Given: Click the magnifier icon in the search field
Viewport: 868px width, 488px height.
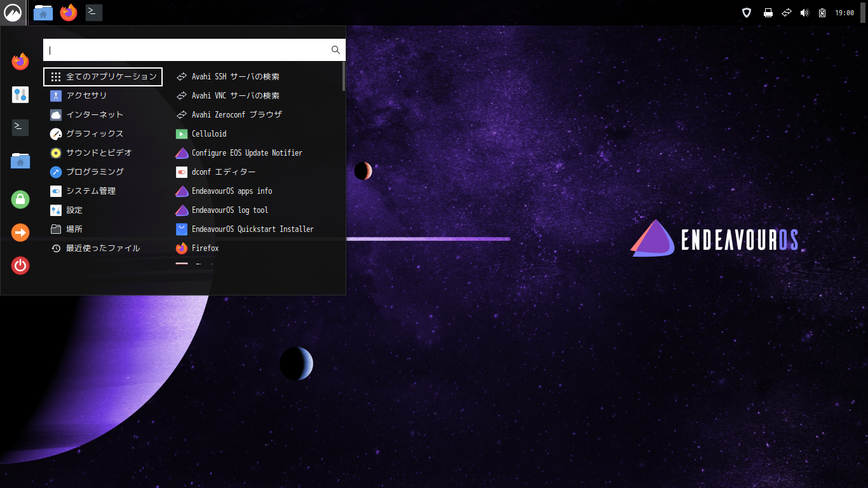Looking at the screenshot, I should click(336, 50).
